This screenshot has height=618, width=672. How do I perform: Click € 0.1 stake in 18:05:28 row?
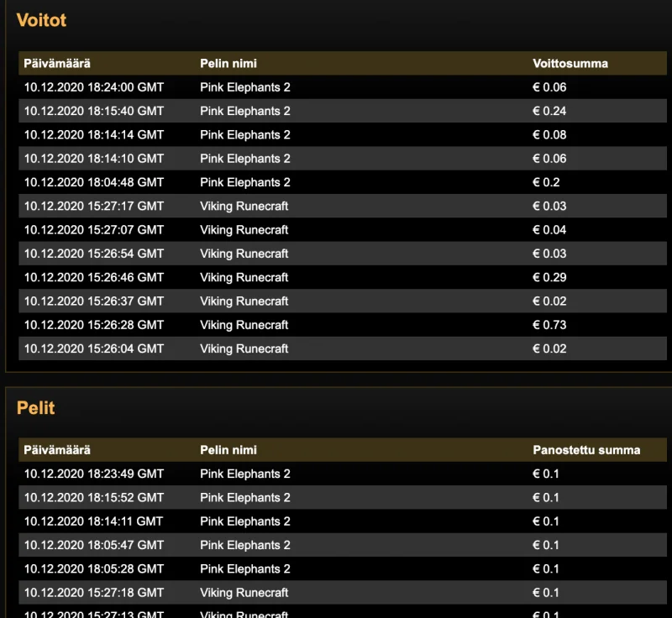(546, 569)
